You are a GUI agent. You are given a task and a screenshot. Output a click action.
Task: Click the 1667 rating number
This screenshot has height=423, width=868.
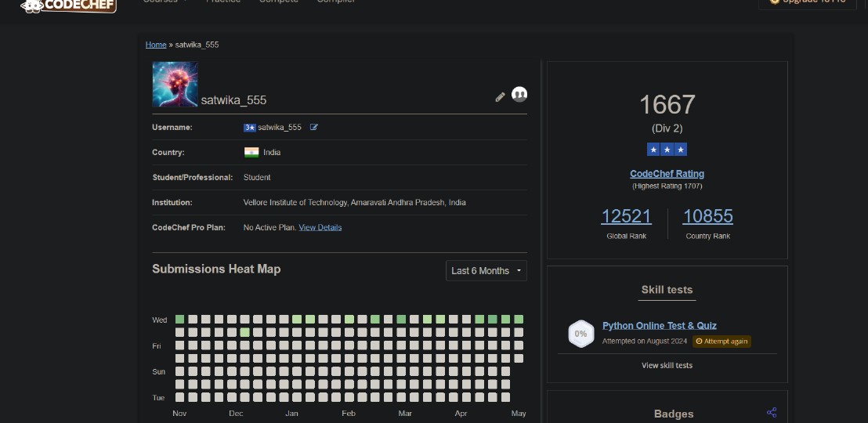click(667, 105)
